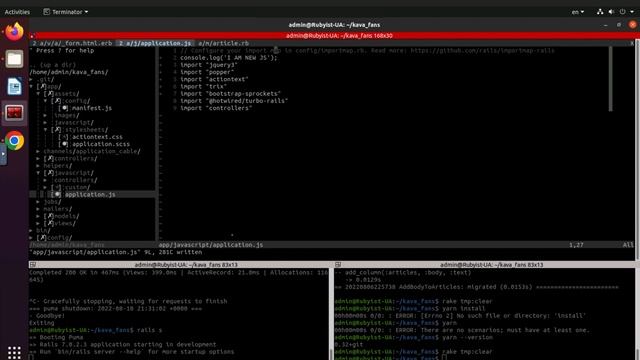Click the '(up a dir)' tree entry
Viewport: 640px width, 360px height.
point(53,65)
